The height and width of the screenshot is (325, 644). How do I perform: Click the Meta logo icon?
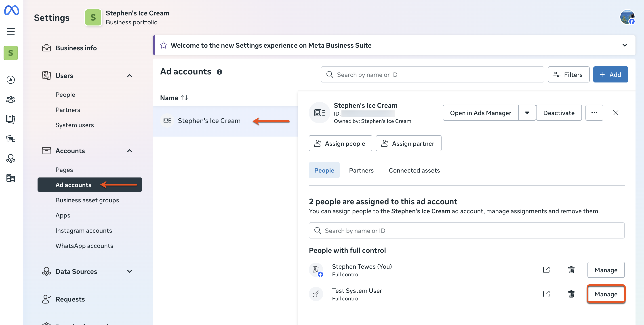11,11
